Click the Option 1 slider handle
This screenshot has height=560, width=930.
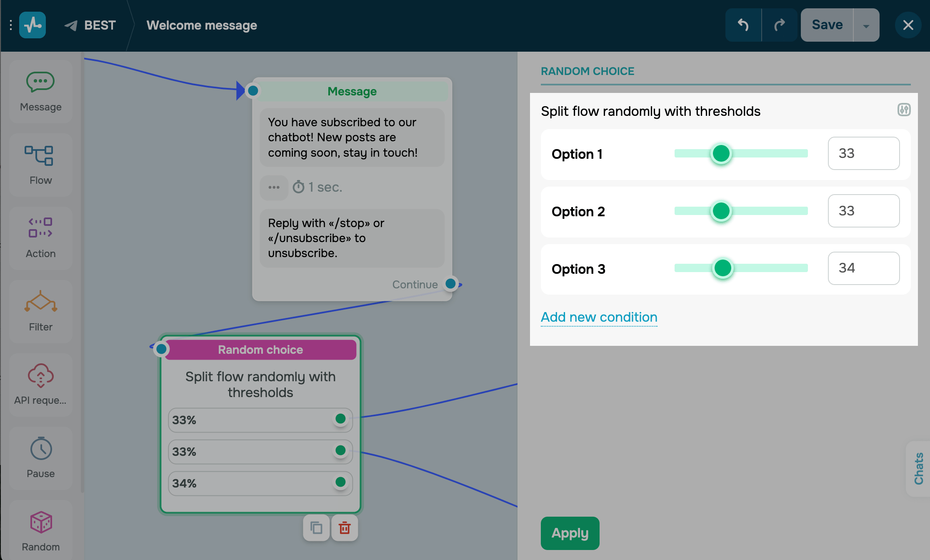point(721,154)
